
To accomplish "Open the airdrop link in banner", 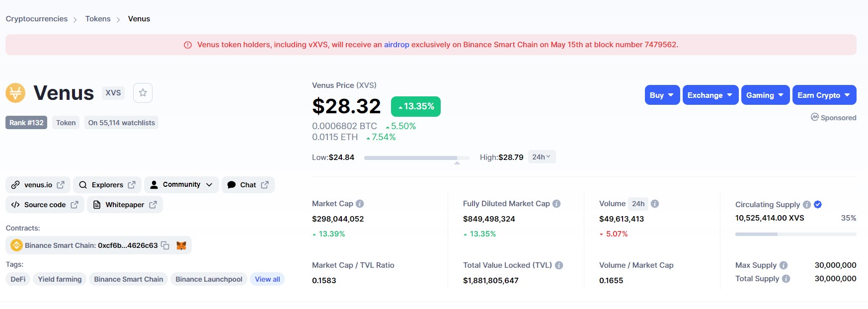I will (396, 45).
